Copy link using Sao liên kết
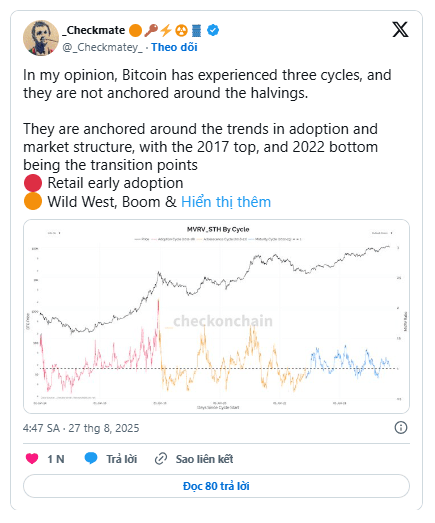This screenshot has height=523, width=435. click(x=204, y=459)
